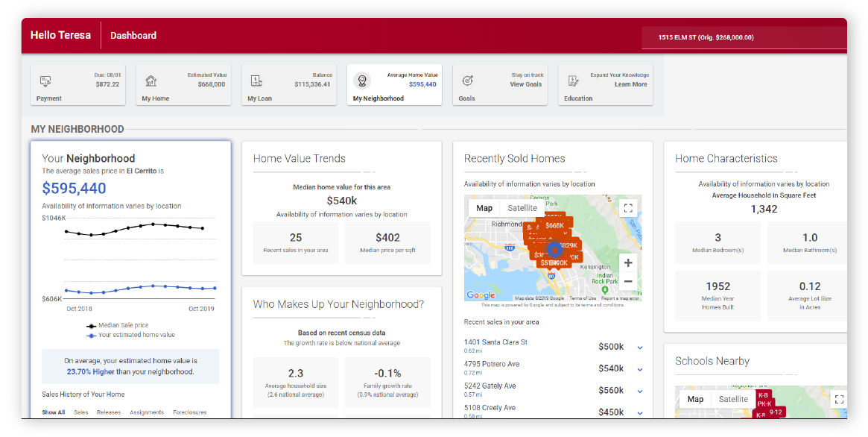The height and width of the screenshot is (437, 868).
Task: Click the Goals target icon
Action: point(467,81)
